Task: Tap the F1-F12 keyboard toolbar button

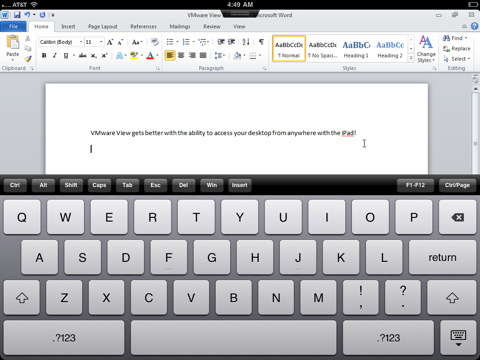Action: point(415,185)
